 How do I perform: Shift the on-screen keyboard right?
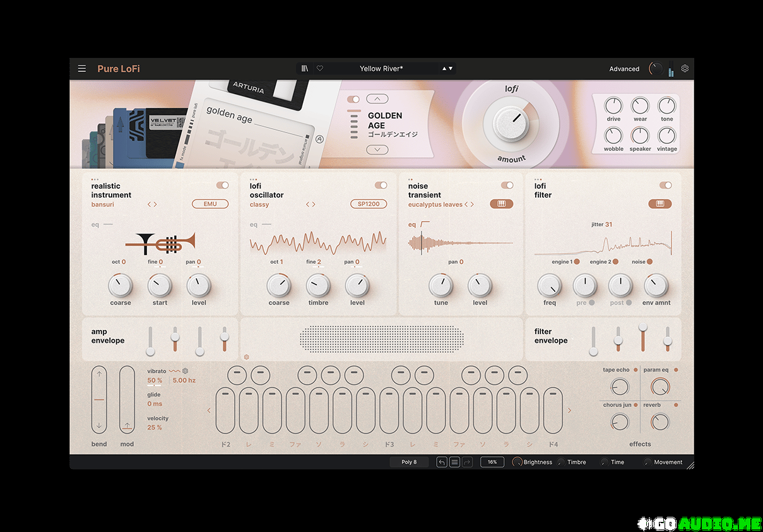(569, 411)
